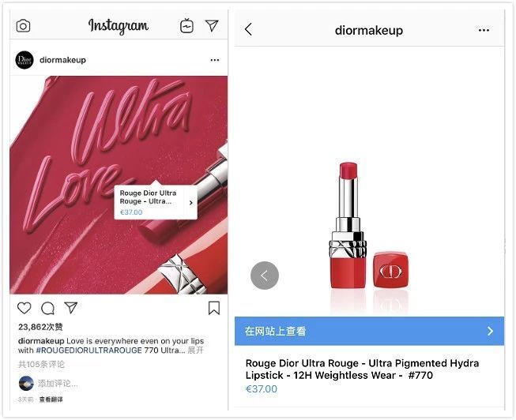Open three-dot menu on product page

click(x=484, y=30)
